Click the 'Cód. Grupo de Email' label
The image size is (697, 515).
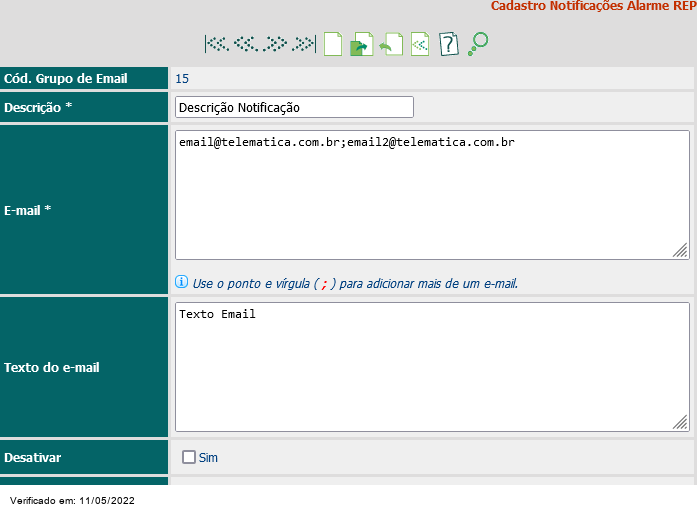(66, 79)
